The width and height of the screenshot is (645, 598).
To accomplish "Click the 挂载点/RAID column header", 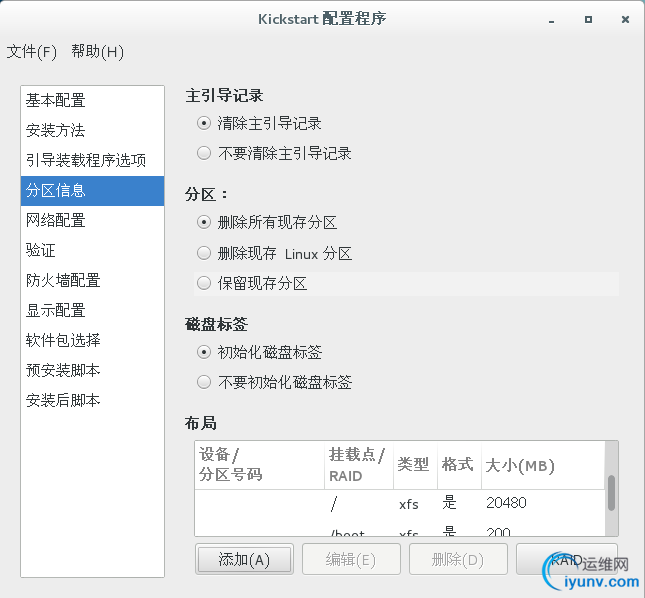I will 359,465.
